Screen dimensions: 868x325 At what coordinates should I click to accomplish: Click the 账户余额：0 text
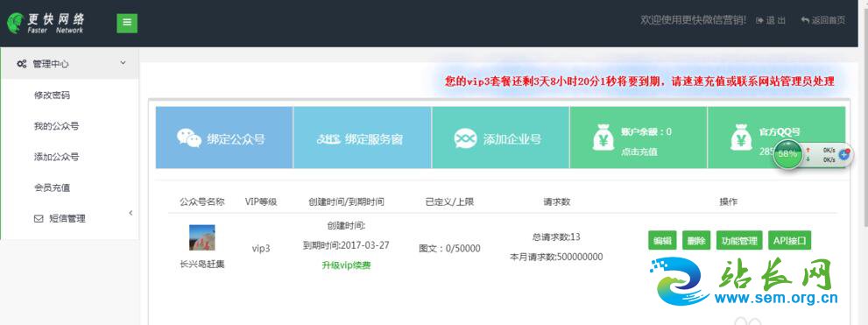point(646,131)
